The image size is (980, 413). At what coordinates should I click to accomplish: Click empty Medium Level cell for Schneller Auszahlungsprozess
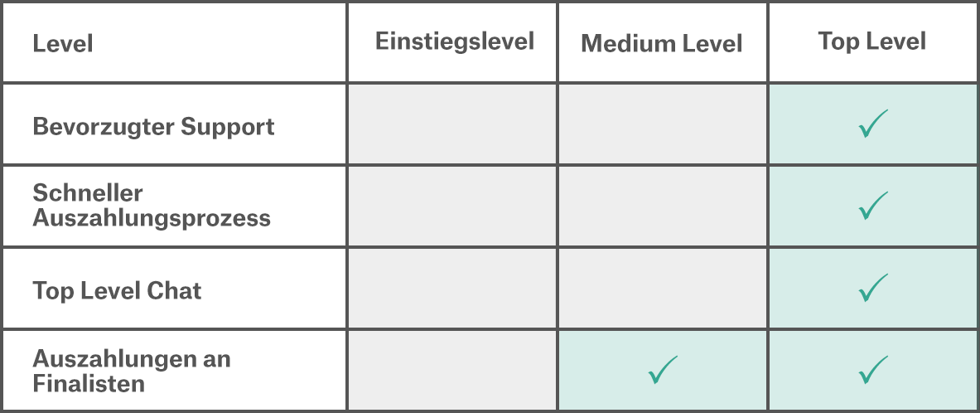pyautogui.click(x=663, y=206)
